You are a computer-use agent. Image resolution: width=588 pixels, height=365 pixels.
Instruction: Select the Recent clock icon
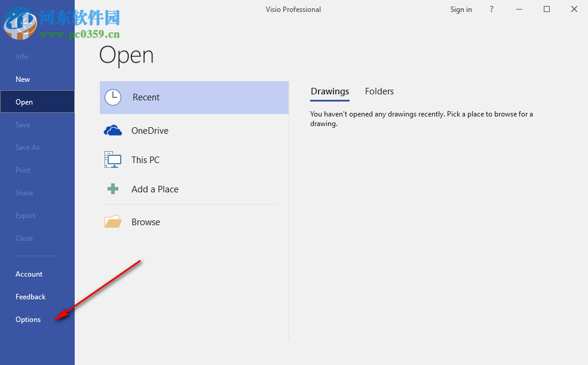point(113,97)
